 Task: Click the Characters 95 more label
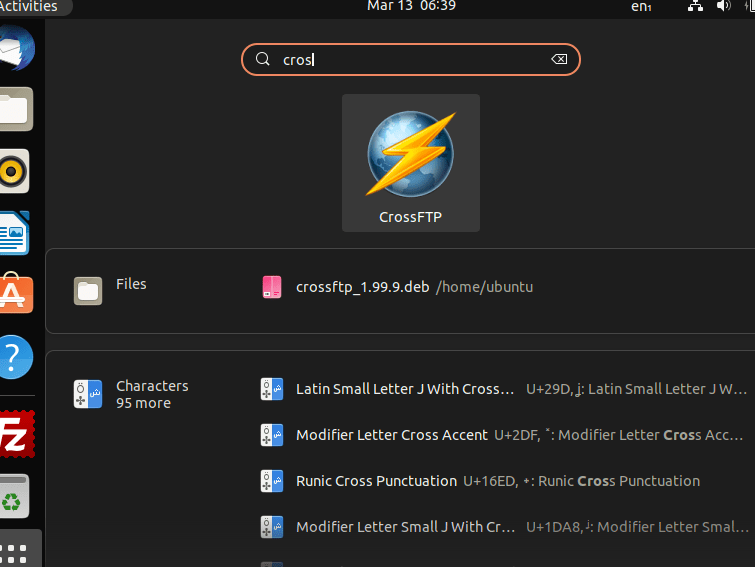(x=152, y=394)
